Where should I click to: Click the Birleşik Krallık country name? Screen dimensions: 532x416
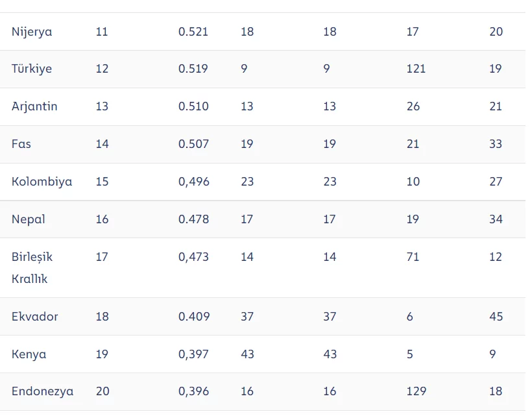coord(32,267)
